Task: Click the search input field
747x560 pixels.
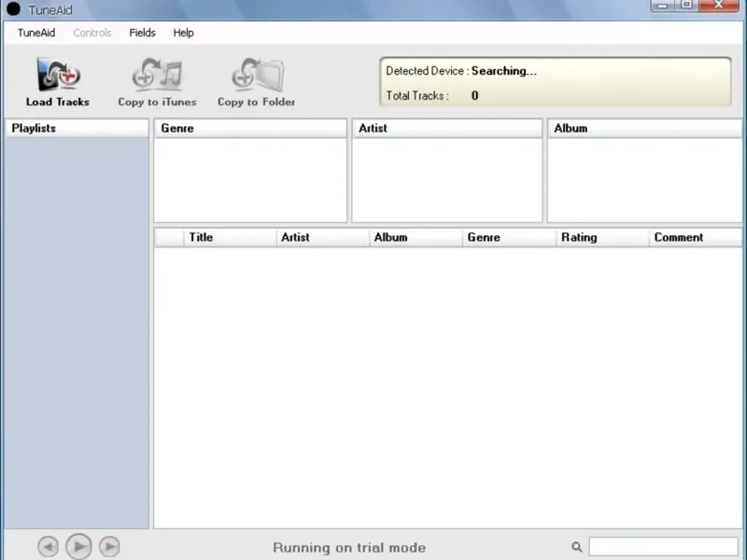Action: (x=664, y=547)
